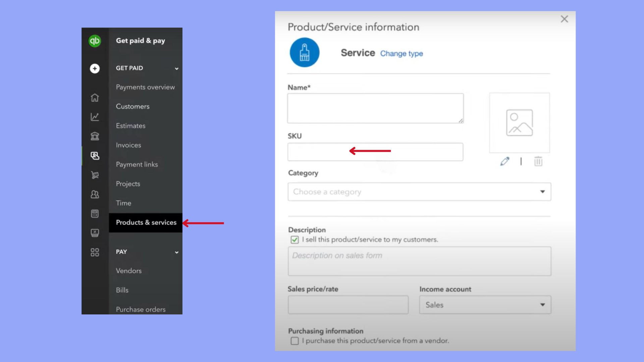Open the Income account Sales dropdown
This screenshot has height=362, width=644.
click(485, 305)
